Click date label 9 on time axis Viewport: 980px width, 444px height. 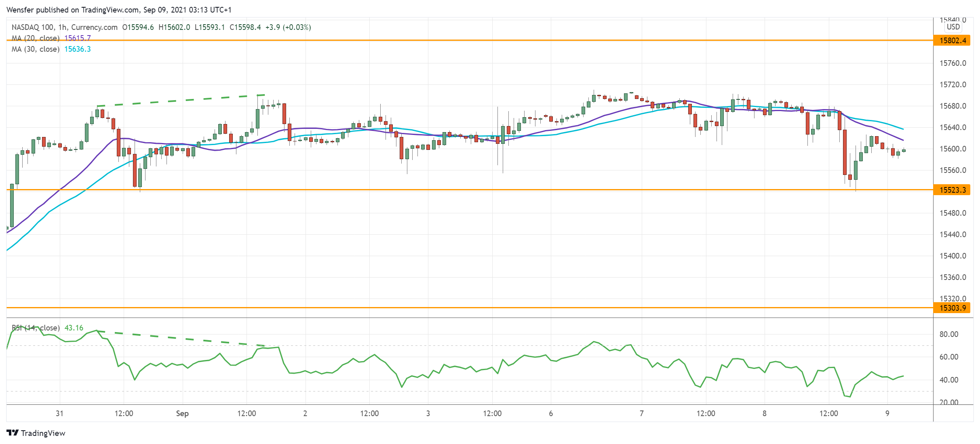(887, 413)
